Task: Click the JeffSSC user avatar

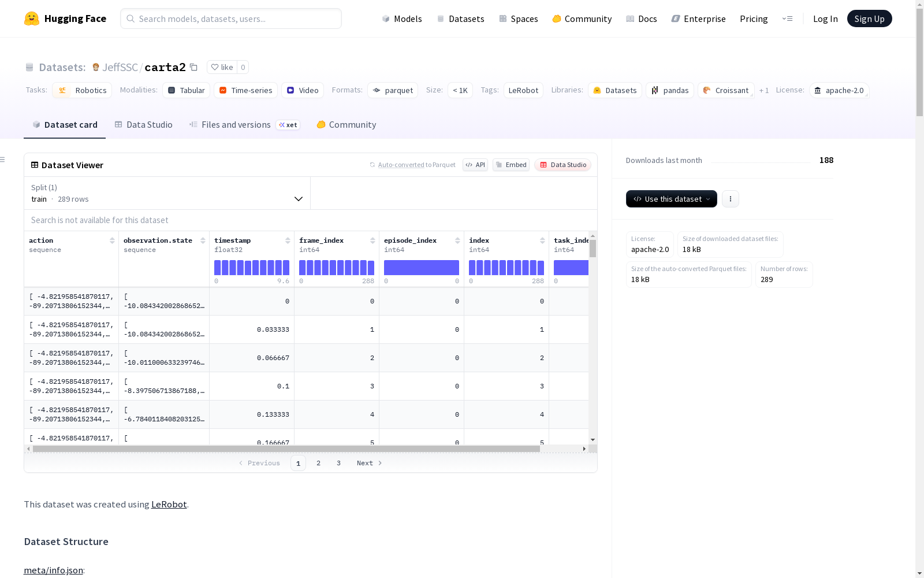Action: [x=96, y=67]
